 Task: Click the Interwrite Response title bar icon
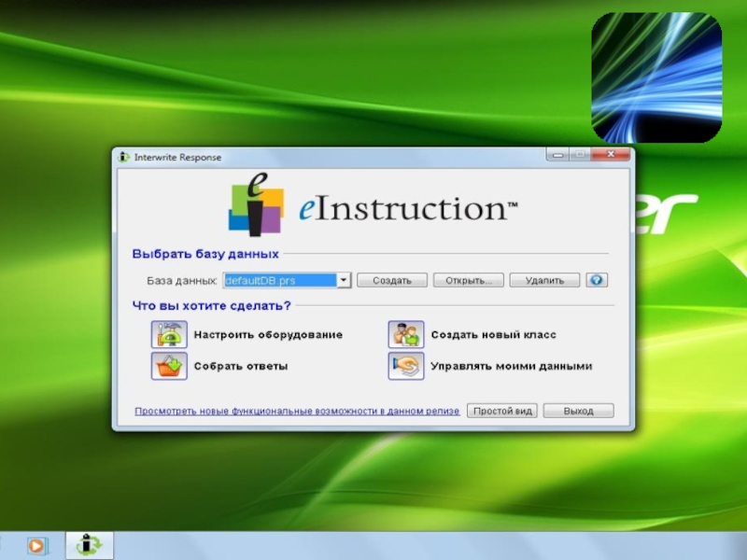[x=124, y=157]
